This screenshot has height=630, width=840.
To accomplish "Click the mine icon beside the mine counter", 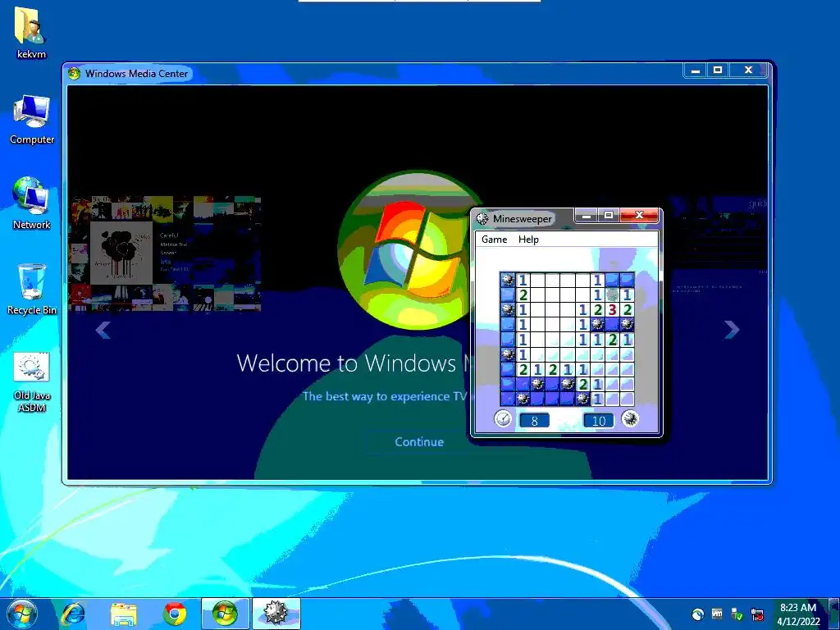I will point(630,418).
